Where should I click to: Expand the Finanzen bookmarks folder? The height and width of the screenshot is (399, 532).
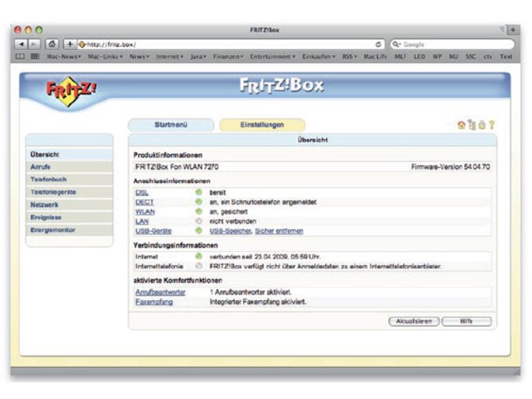pyautogui.click(x=228, y=57)
